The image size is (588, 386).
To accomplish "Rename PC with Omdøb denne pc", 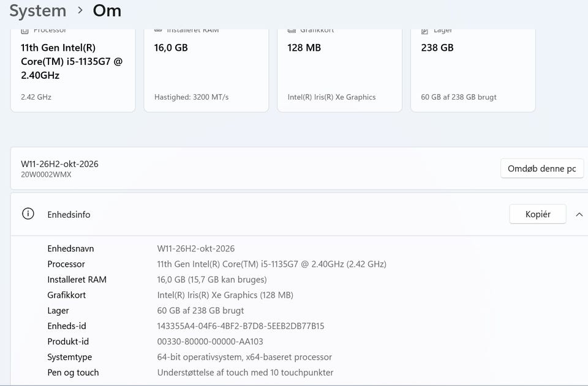I will tap(542, 168).
